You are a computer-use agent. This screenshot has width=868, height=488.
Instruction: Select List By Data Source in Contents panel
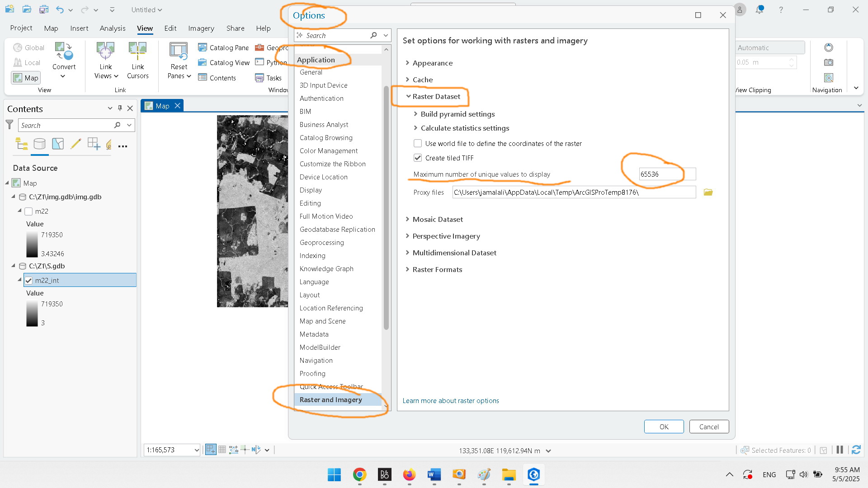pyautogui.click(x=40, y=144)
